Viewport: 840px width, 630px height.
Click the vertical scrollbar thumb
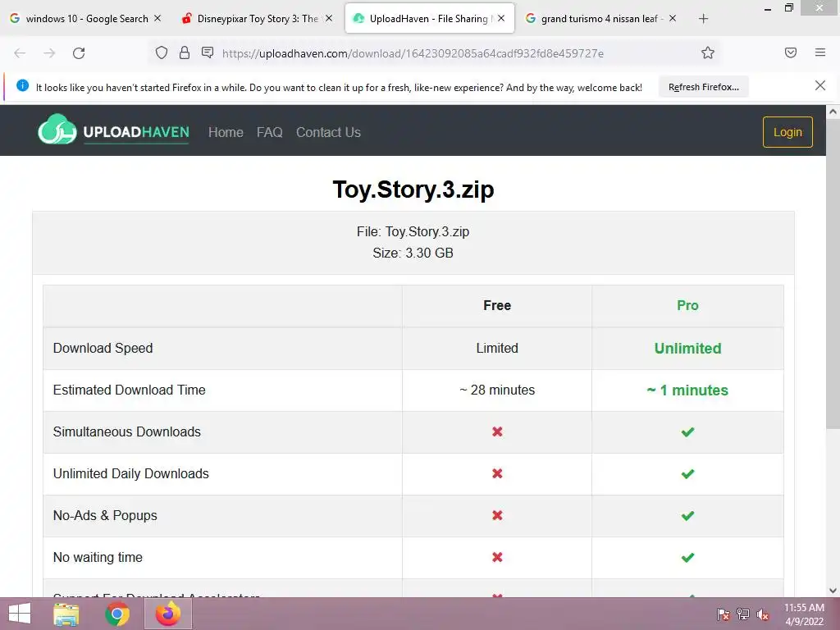point(833,273)
